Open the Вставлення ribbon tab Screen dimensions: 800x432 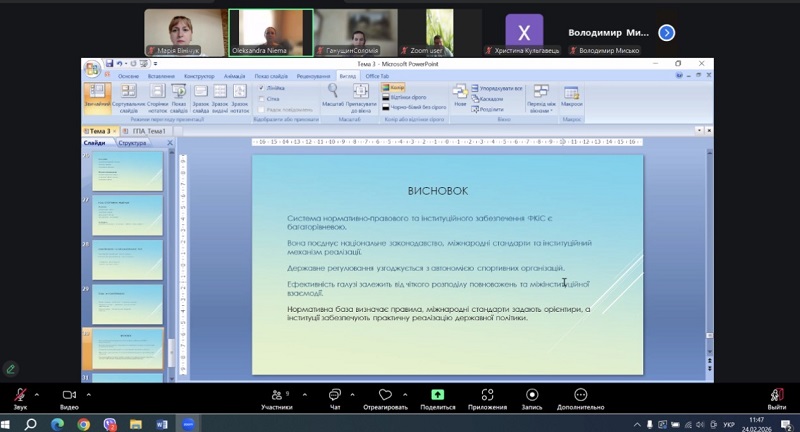click(160, 76)
